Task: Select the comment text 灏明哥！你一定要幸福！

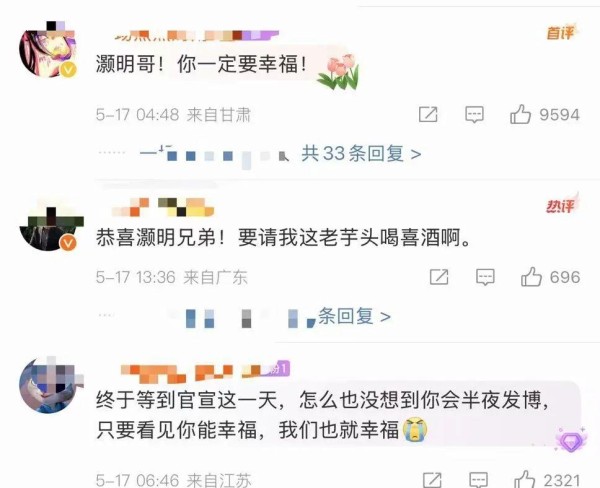Action: [x=201, y=64]
